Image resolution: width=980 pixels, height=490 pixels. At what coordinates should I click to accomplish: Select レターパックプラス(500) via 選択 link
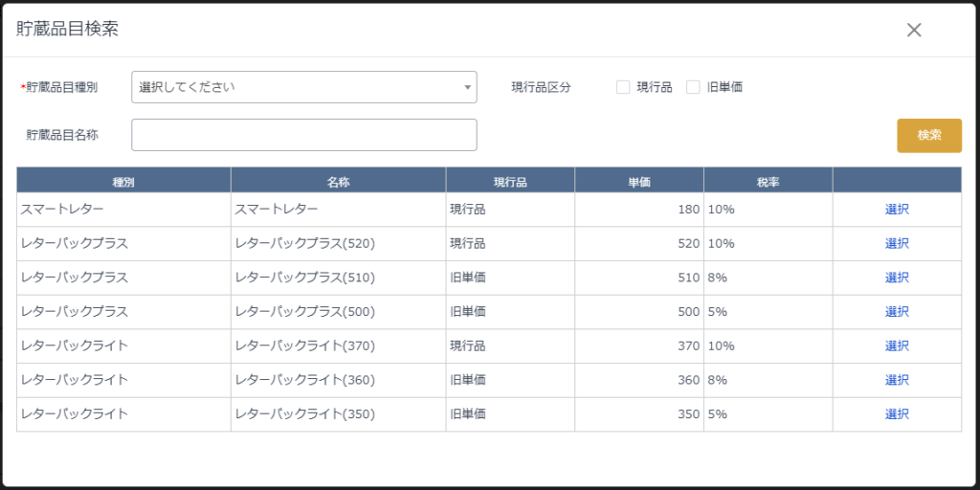coord(897,312)
